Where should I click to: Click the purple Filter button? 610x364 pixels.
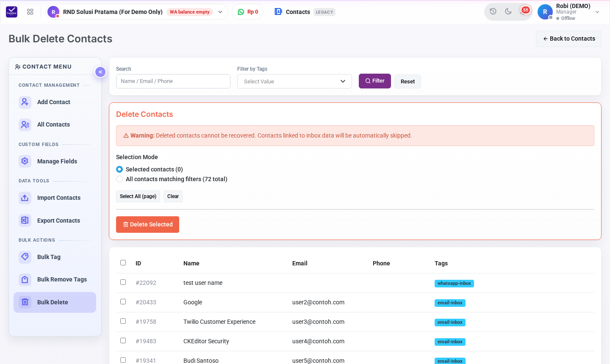(375, 81)
